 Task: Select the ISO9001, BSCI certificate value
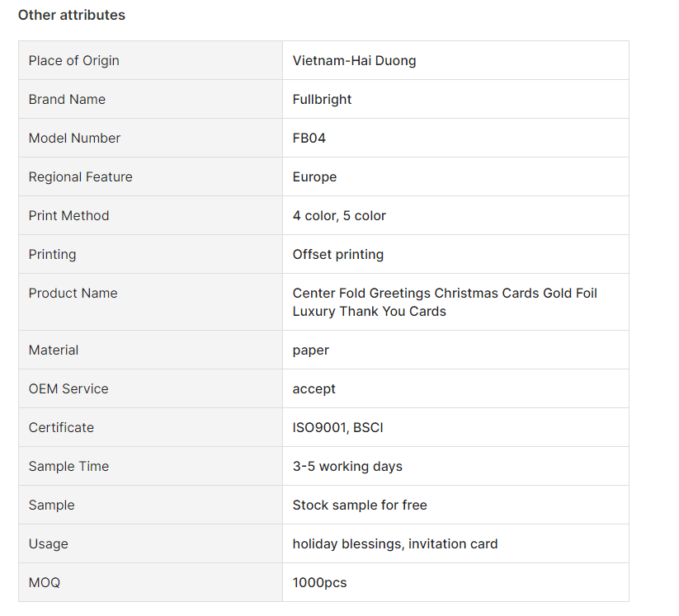tap(337, 428)
